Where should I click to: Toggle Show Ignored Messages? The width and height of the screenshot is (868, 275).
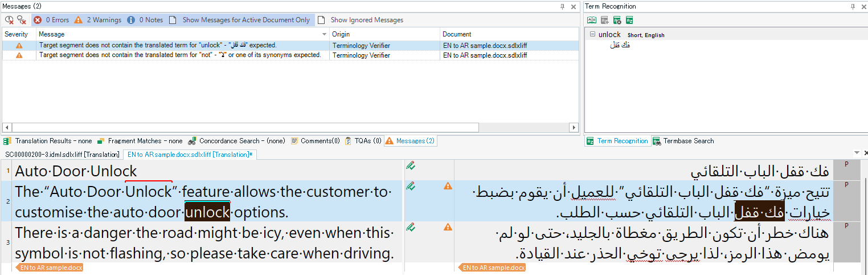(361, 20)
